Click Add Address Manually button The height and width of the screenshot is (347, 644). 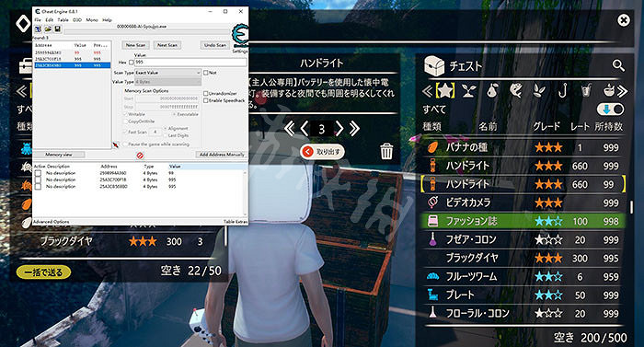pyautogui.click(x=222, y=155)
